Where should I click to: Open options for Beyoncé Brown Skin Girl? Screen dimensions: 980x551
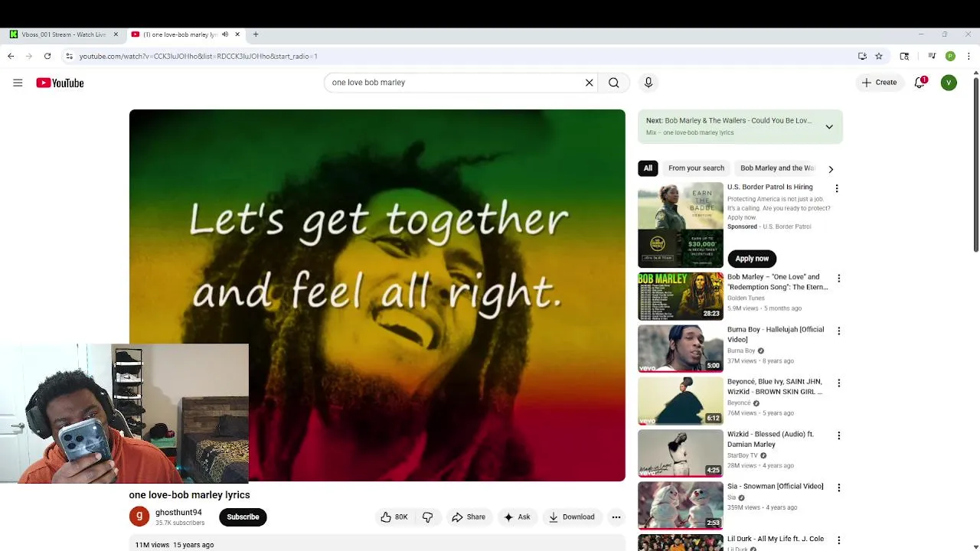tap(838, 383)
